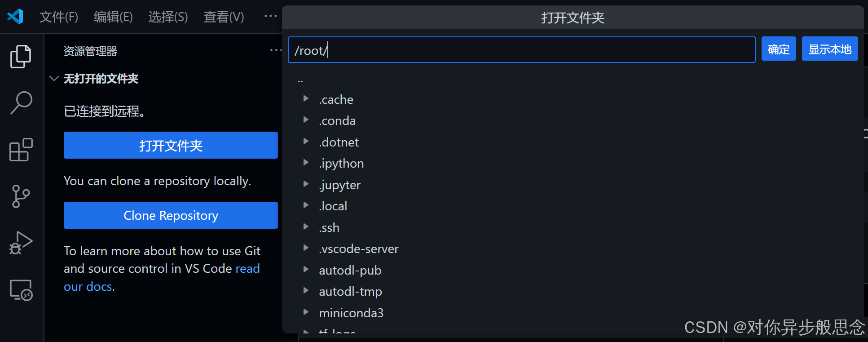
Task: Open the read our docs link
Action: click(x=88, y=286)
